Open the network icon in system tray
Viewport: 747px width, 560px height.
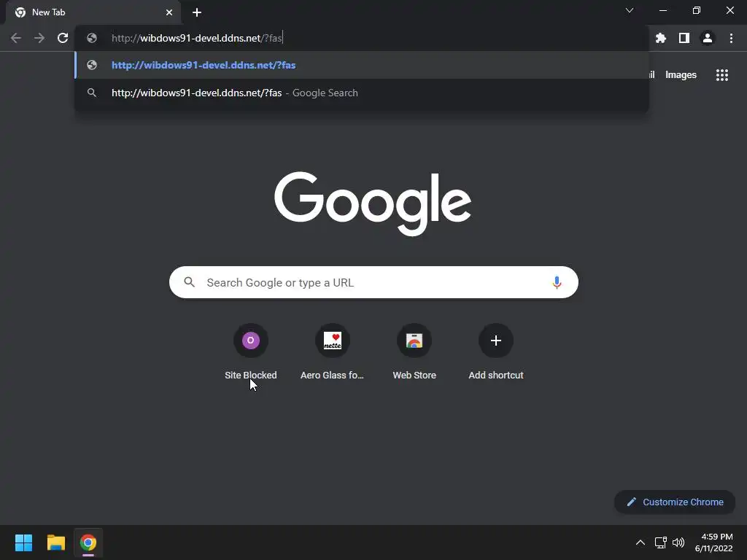(660, 542)
